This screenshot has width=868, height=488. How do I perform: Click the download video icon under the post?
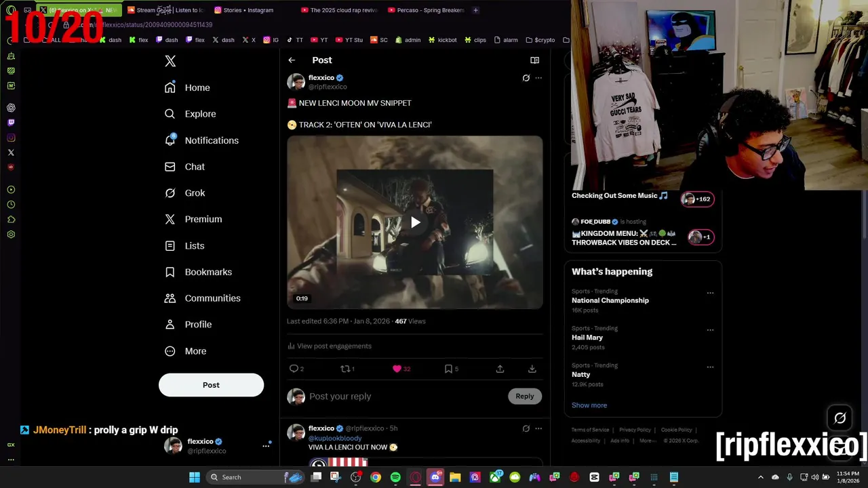[532, 369]
